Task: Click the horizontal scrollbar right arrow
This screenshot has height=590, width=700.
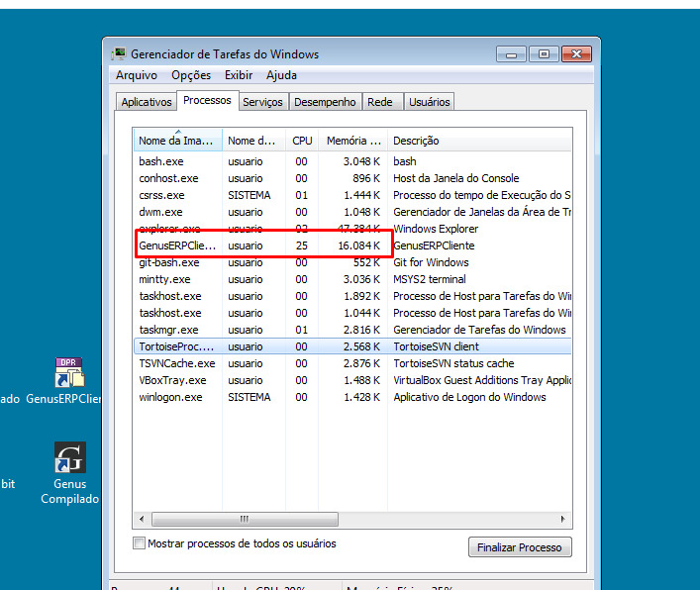Action: tap(563, 519)
